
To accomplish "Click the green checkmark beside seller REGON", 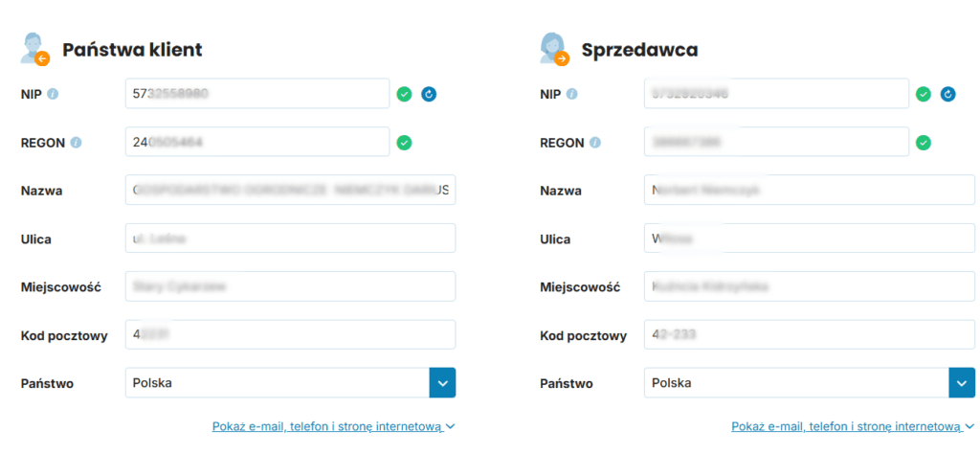I will 924,143.
